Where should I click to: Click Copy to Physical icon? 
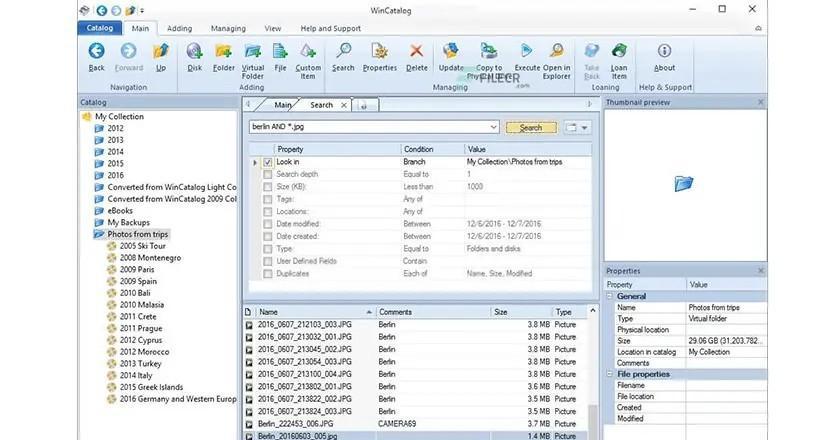(489, 51)
